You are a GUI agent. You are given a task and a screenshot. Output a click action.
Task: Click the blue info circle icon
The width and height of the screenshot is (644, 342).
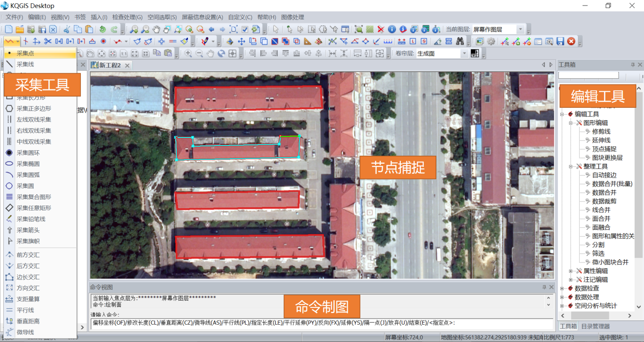pyautogui.click(x=392, y=29)
